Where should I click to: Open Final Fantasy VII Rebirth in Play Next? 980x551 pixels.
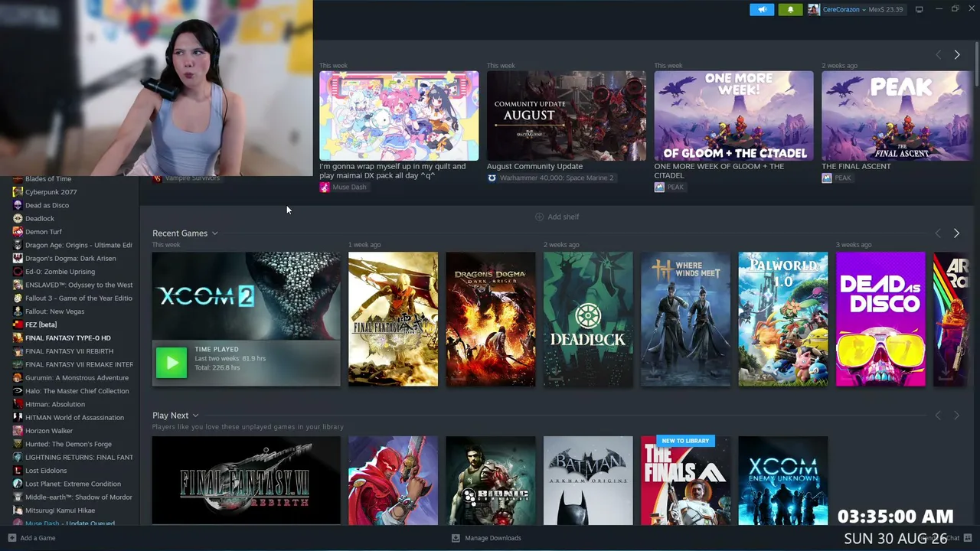pos(247,481)
